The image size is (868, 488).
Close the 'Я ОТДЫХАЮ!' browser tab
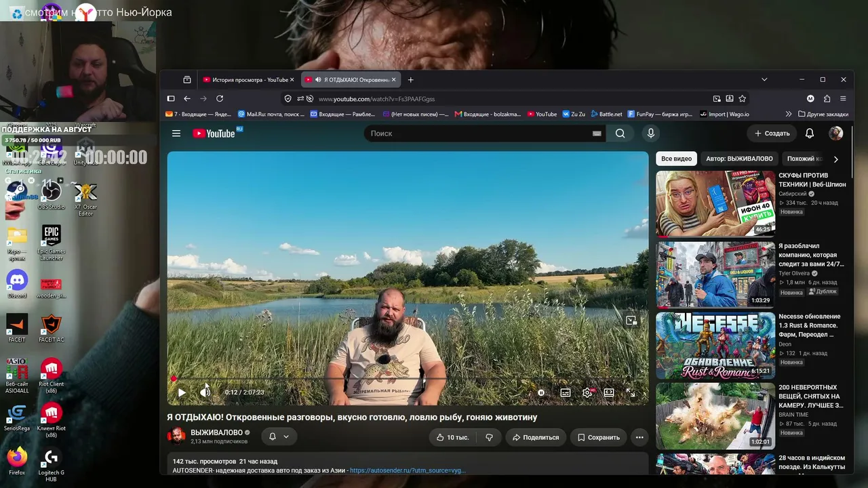tap(393, 79)
